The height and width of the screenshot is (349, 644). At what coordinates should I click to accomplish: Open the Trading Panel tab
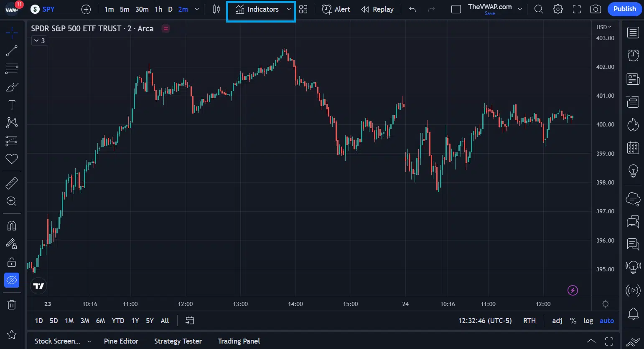[239, 341]
